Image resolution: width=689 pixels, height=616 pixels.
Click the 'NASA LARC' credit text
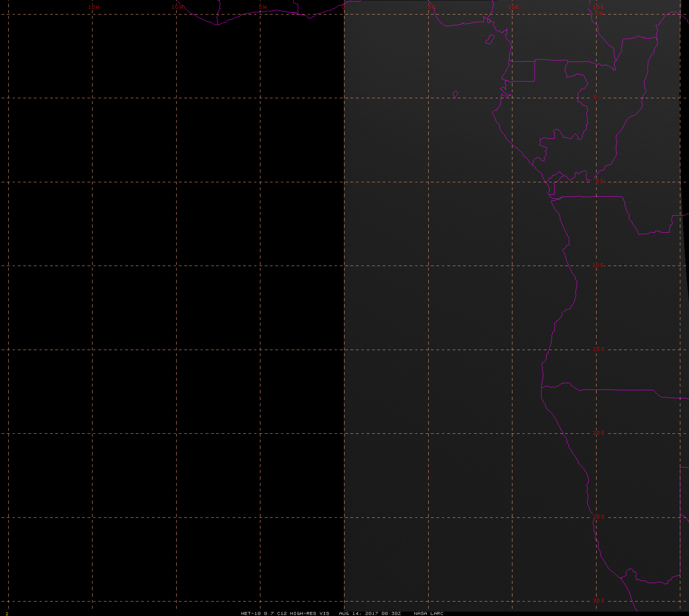point(429,613)
